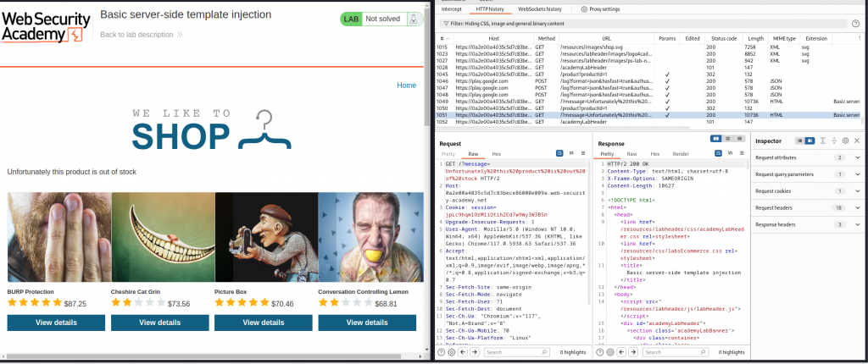Select top/bottom layout icon above Response

[728, 138]
